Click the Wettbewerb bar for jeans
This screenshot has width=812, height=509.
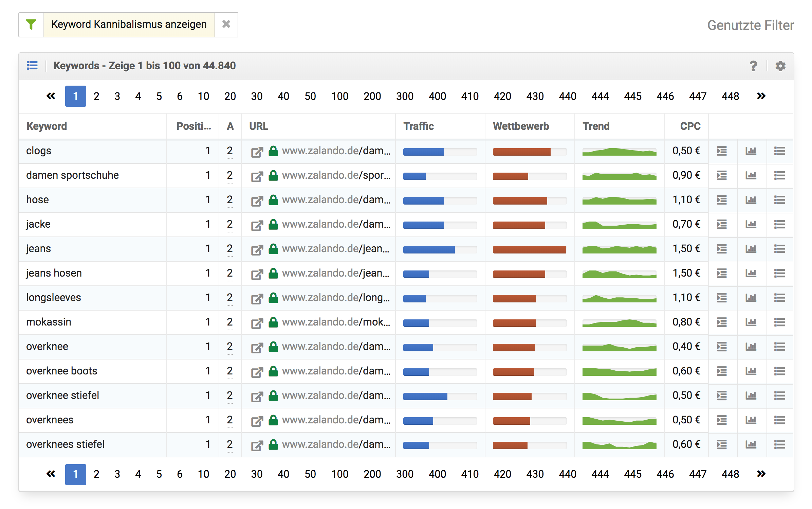pyautogui.click(x=529, y=249)
